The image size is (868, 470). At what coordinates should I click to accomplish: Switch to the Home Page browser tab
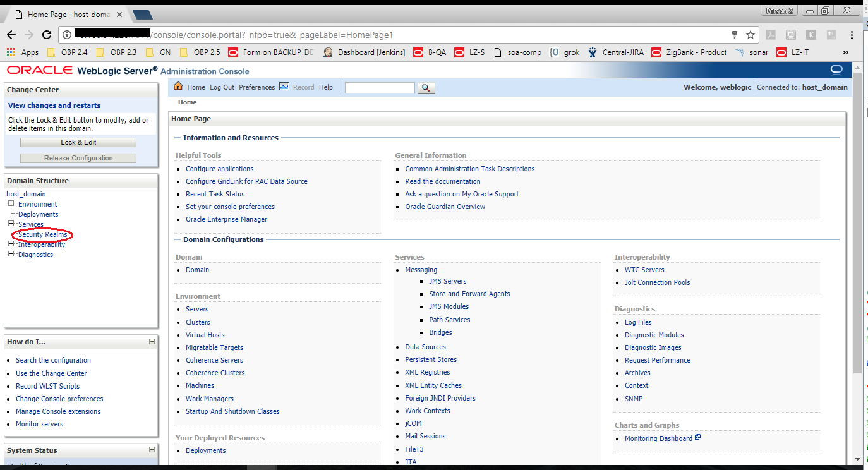pos(68,14)
